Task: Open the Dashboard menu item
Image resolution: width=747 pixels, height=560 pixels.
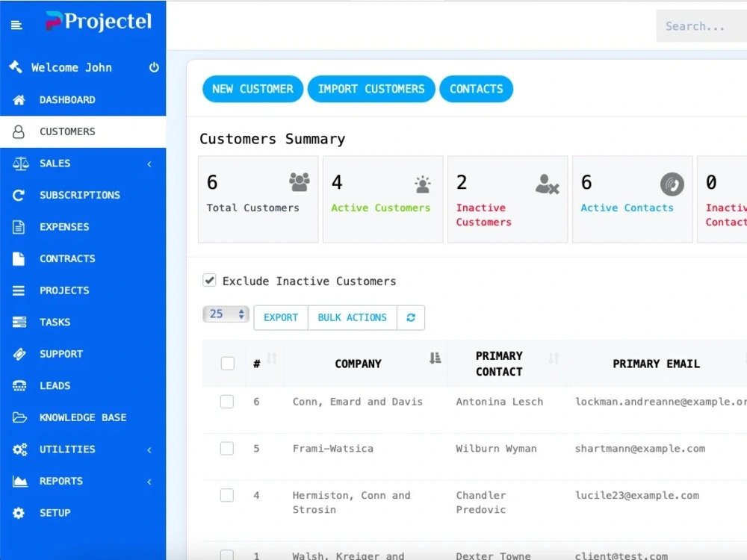Action: [x=83, y=99]
